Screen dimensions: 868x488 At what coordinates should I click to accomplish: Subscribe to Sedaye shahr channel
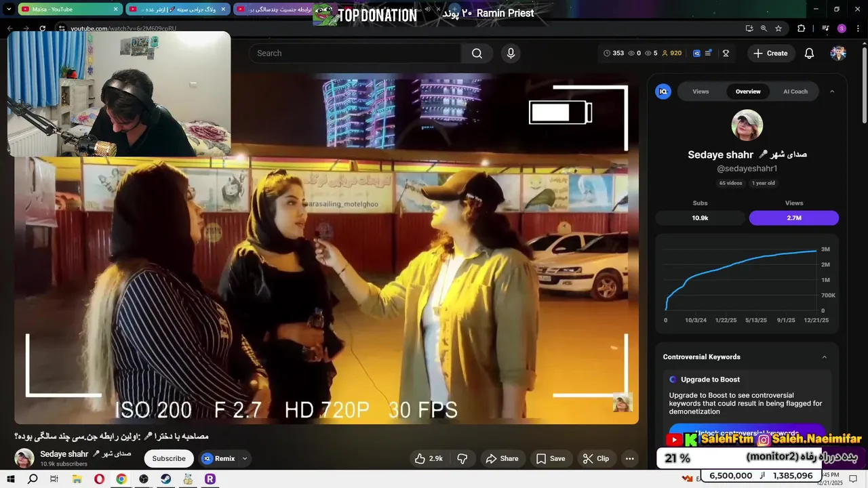point(169,459)
